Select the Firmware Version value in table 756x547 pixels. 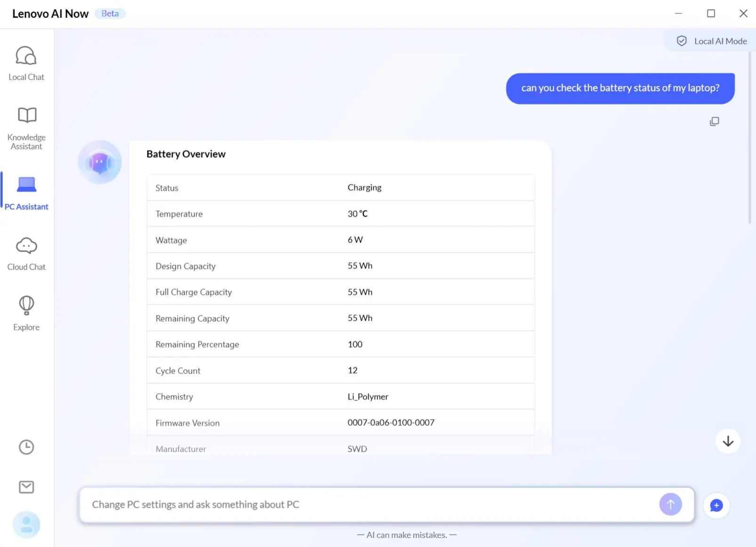(x=391, y=423)
